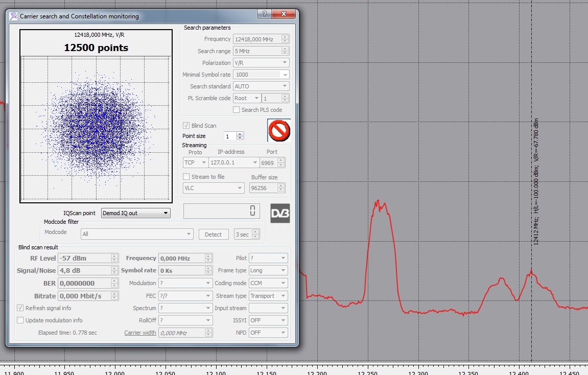Click the red stop scan icon
588x375 pixels.
(279, 130)
